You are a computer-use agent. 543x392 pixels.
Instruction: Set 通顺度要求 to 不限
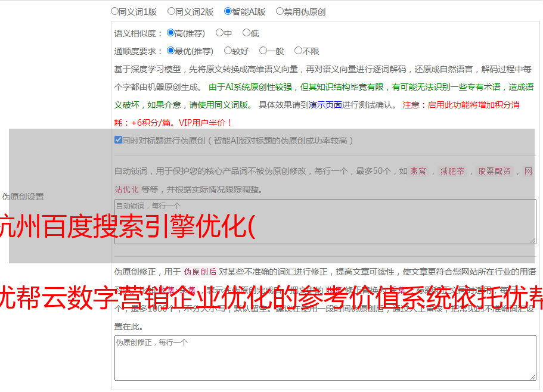pos(298,51)
